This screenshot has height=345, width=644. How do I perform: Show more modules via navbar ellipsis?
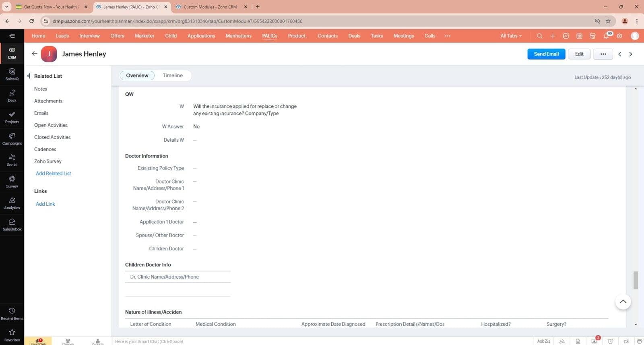pos(448,36)
